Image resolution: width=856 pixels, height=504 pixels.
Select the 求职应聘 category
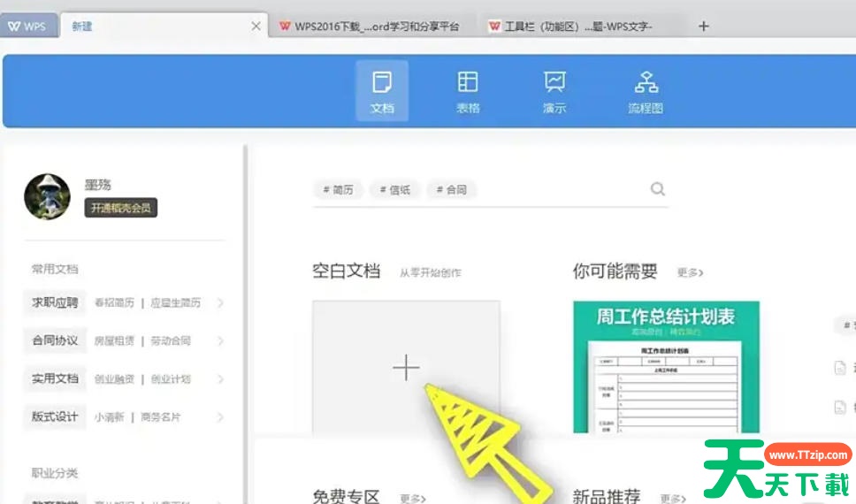tap(55, 302)
